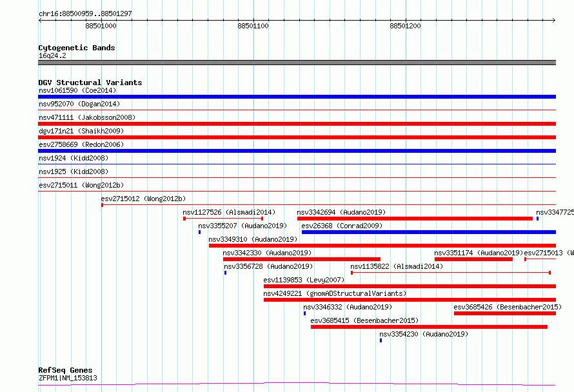Click the thin red line for esv2715012
This screenshot has width=574, height=392.
coord(329,205)
